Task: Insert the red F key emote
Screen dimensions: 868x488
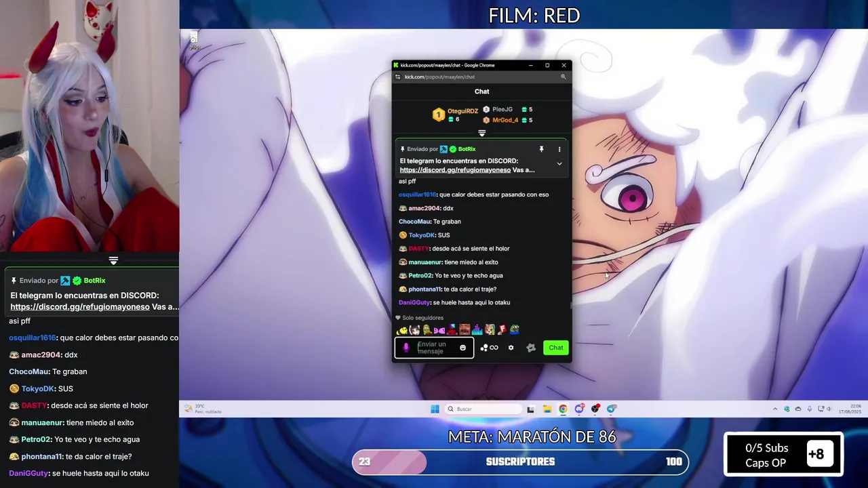Action: [502, 330]
